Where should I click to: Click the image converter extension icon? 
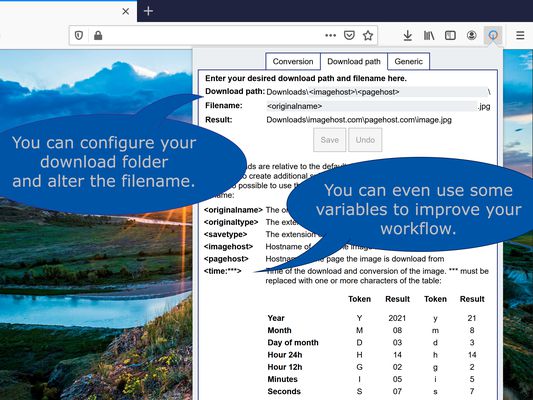click(x=493, y=35)
